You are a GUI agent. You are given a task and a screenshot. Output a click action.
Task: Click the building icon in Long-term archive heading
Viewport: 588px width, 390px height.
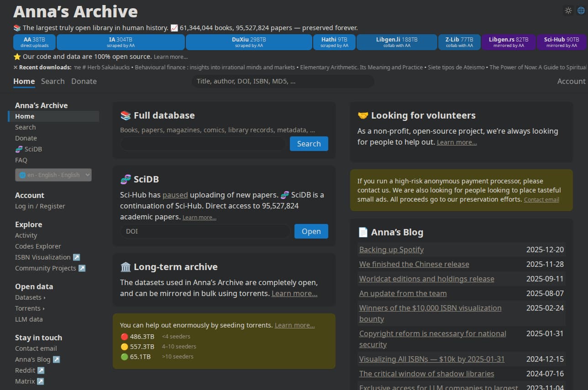tap(126, 267)
